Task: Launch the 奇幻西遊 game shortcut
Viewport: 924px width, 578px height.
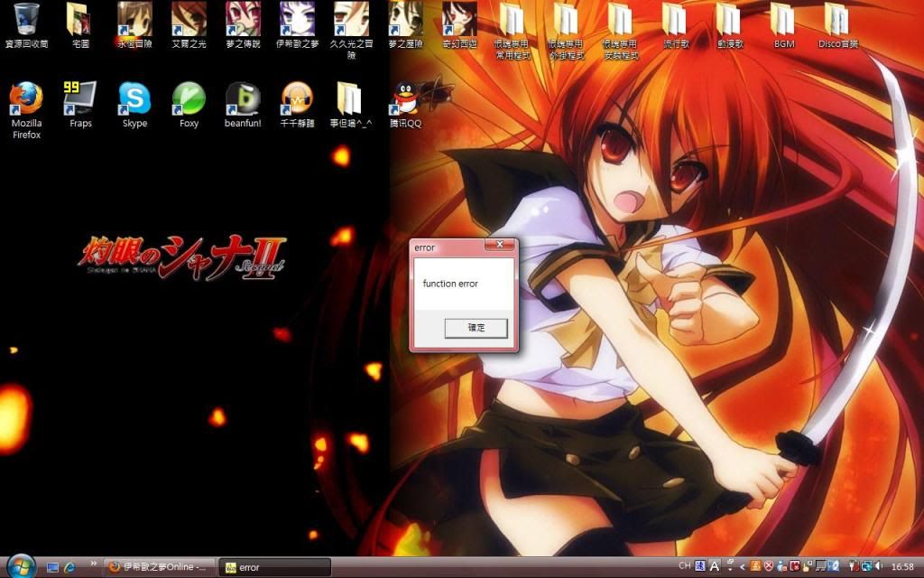Action: point(459,24)
